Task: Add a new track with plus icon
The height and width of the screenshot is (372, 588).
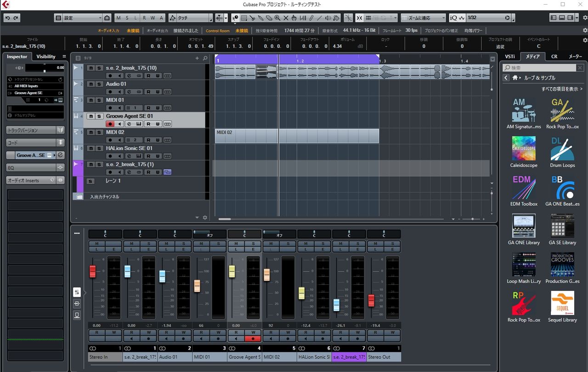Action: point(197,58)
